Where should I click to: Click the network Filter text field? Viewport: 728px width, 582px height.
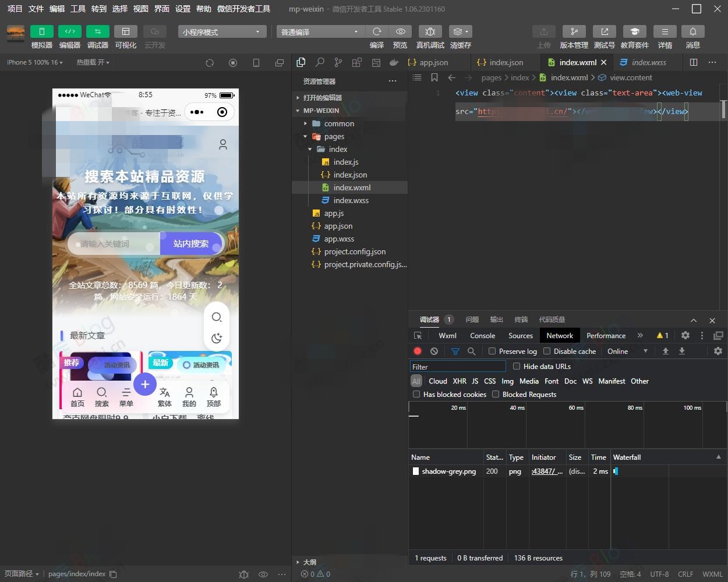(458, 367)
